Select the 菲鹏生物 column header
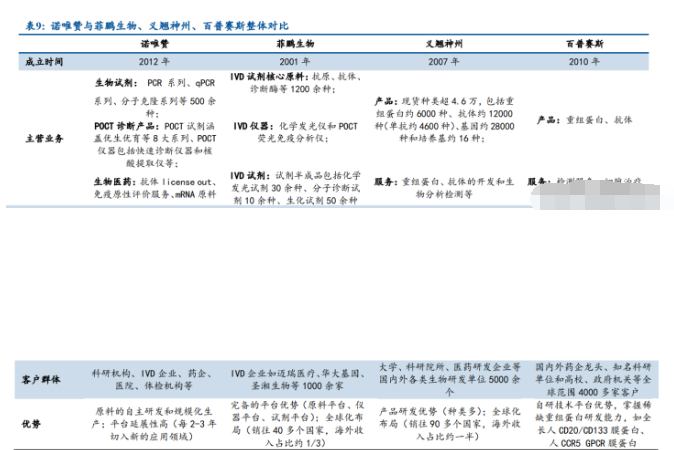Image resolution: width=674 pixels, height=450 pixels. [x=295, y=43]
